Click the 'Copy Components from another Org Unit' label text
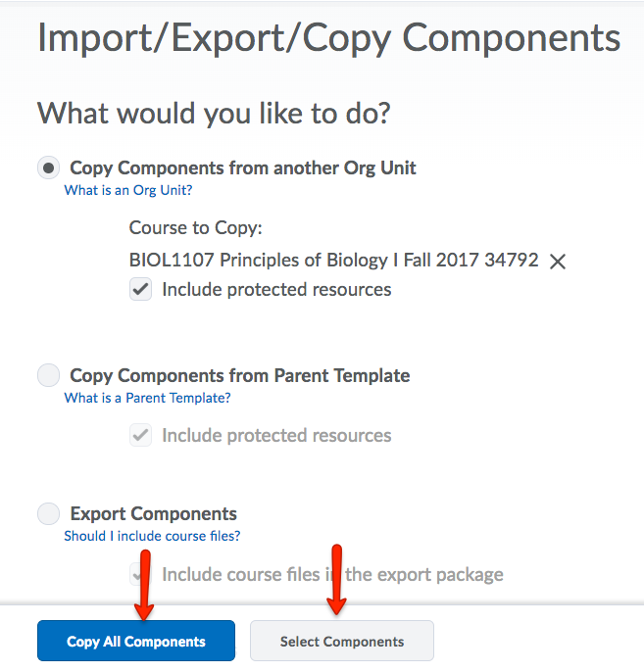 243,168
